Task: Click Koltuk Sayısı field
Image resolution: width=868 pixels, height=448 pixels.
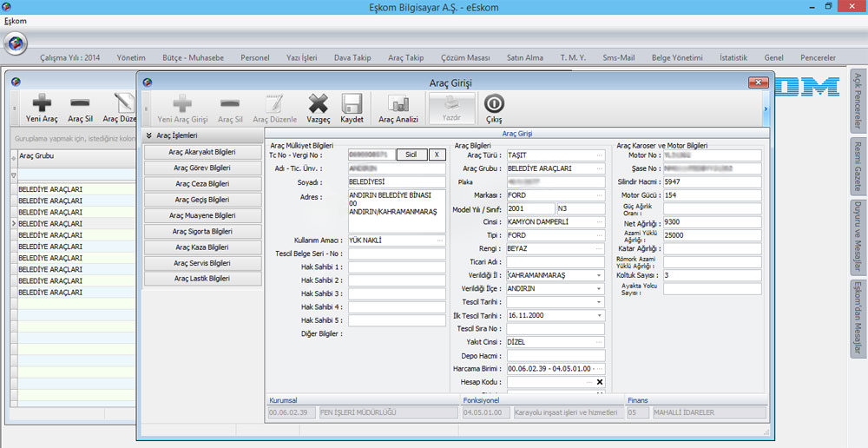Action: [x=713, y=275]
